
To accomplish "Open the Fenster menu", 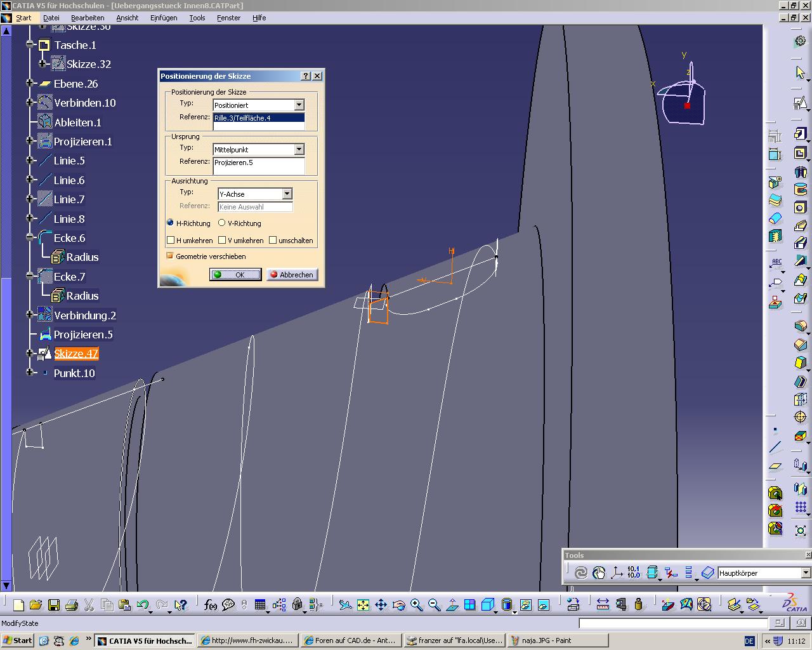I will click(228, 18).
